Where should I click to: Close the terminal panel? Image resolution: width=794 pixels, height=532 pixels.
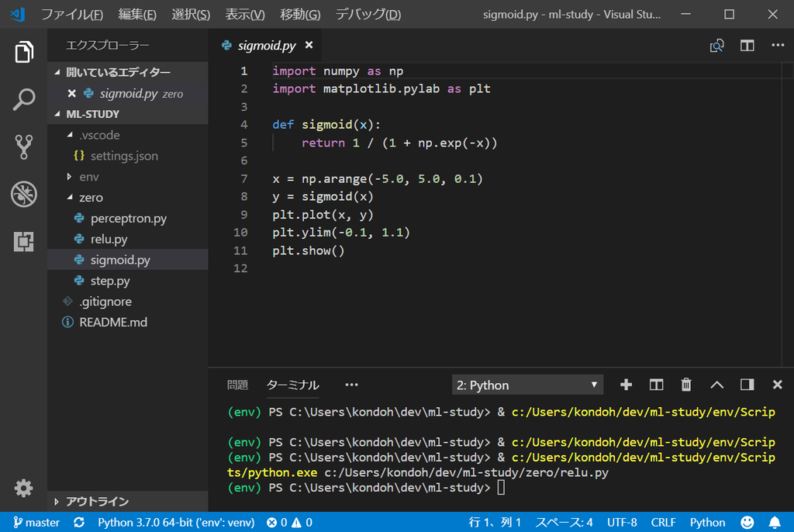(777, 385)
